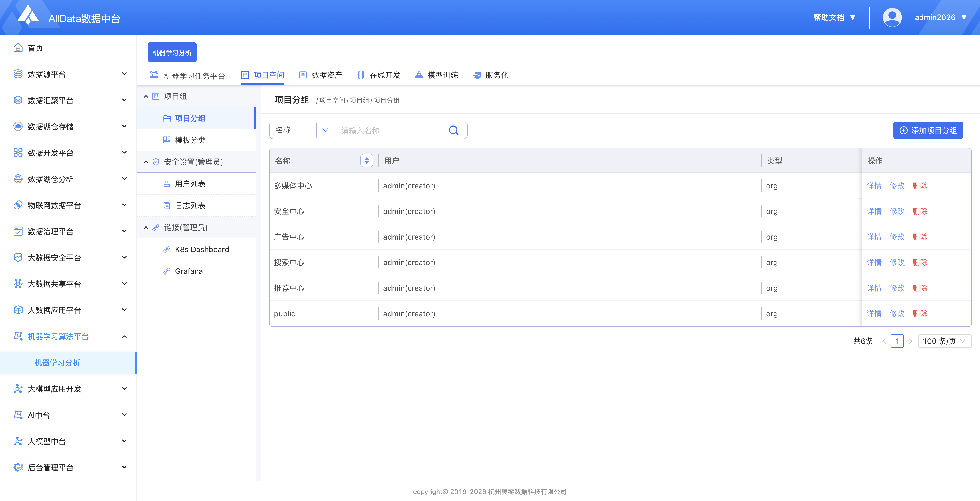Toggle sort on 名称 column
Screen dimensions: 980x501
[x=367, y=161]
